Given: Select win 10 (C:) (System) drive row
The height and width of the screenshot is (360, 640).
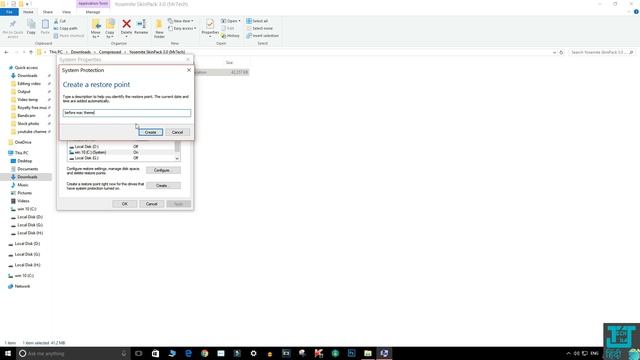Looking at the screenshot, I should click(122, 152).
